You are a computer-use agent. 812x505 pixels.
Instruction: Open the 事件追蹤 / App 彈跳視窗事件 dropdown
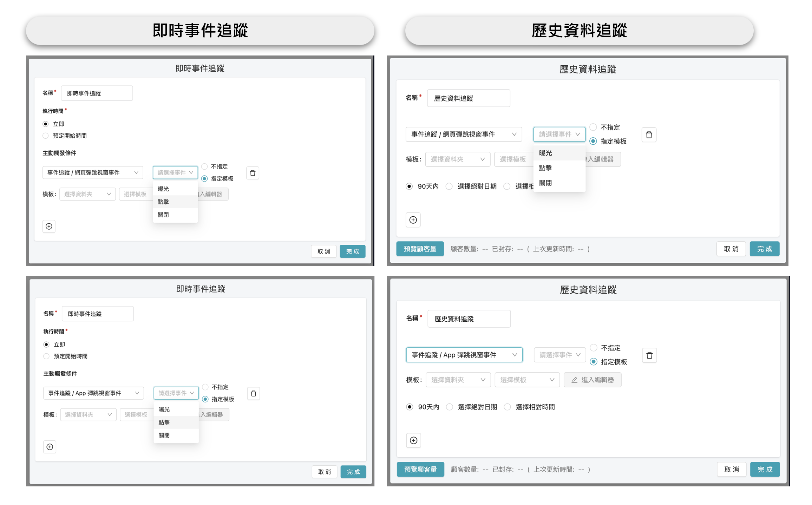464,355
